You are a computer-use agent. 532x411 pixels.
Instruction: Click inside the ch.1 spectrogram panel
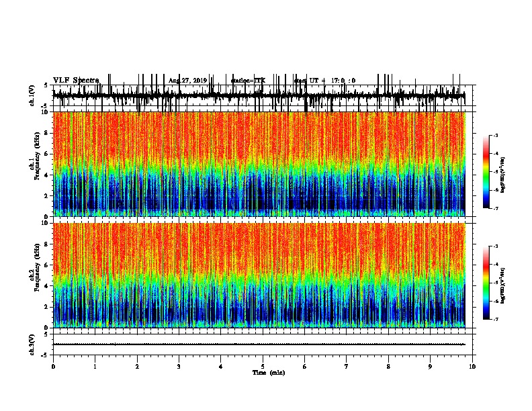point(259,164)
